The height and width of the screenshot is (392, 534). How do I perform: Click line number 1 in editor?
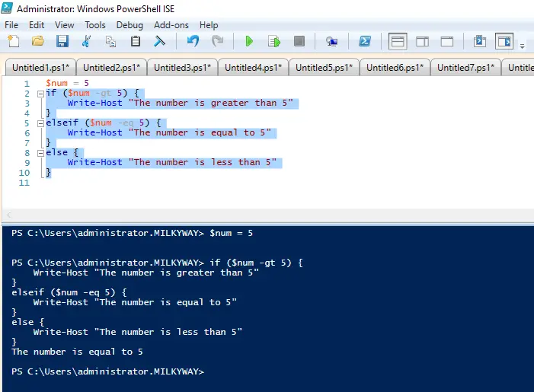pyautogui.click(x=27, y=84)
